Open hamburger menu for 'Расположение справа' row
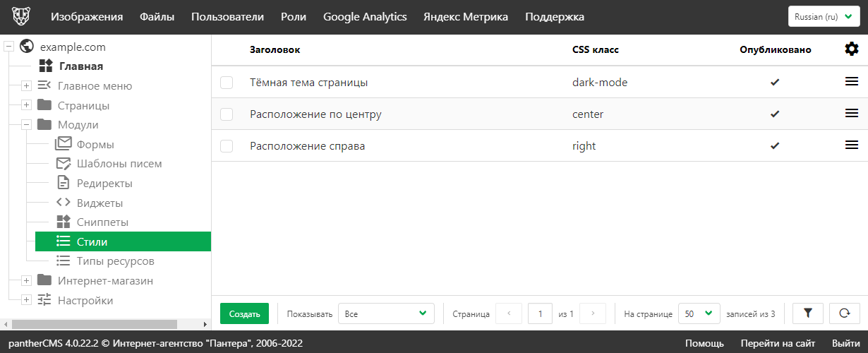868x353 pixels. pyautogui.click(x=852, y=145)
